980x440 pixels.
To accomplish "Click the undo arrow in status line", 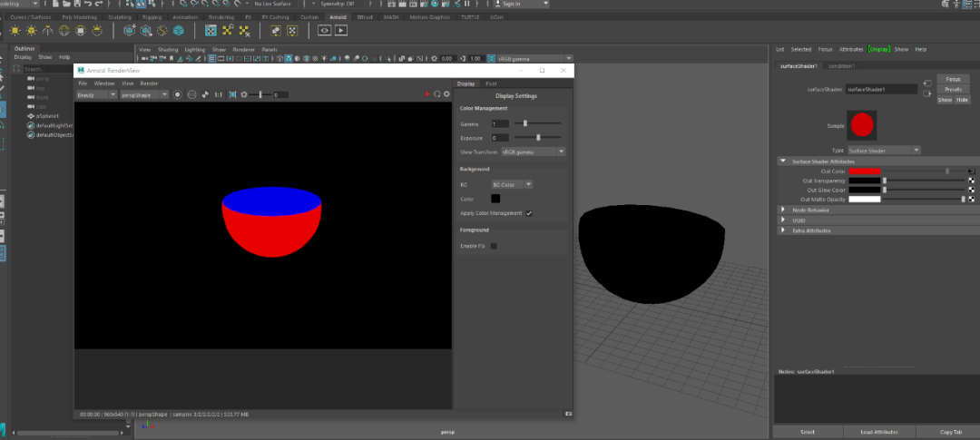I will (89, 4).
